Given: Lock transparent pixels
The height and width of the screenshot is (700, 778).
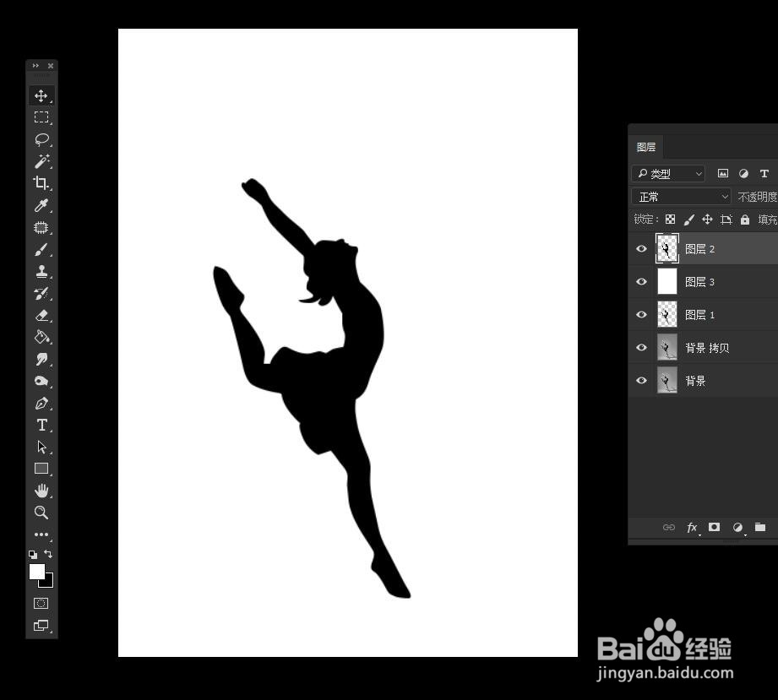Looking at the screenshot, I should (x=670, y=220).
